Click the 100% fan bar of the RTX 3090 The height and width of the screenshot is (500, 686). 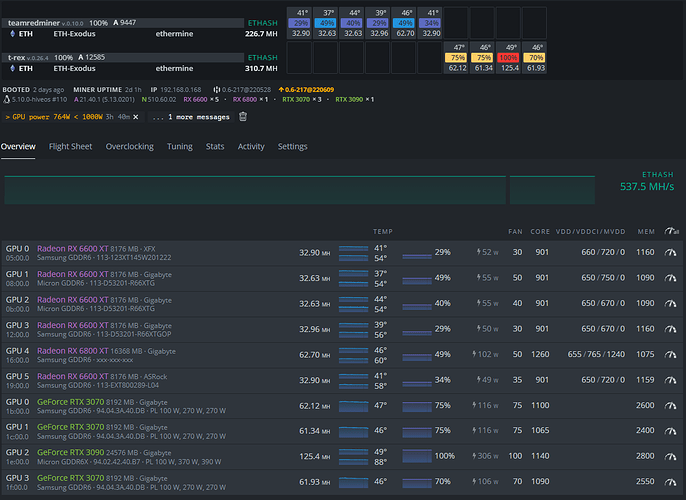point(417,456)
